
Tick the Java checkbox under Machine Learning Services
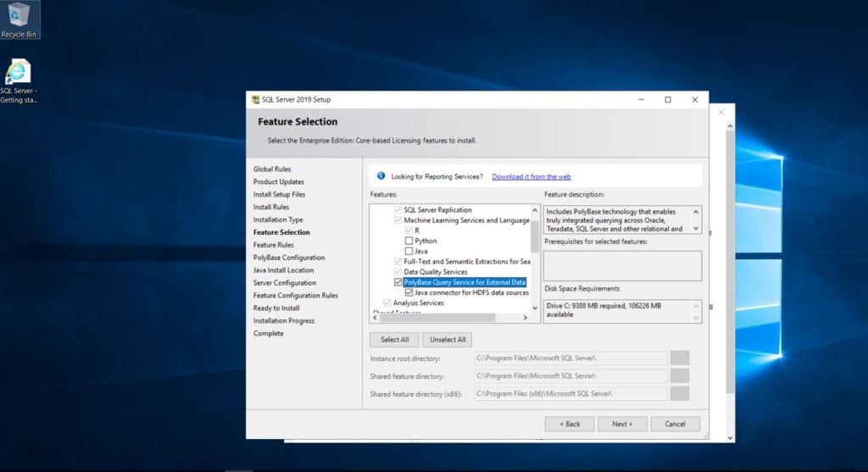pyautogui.click(x=409, y=251)
